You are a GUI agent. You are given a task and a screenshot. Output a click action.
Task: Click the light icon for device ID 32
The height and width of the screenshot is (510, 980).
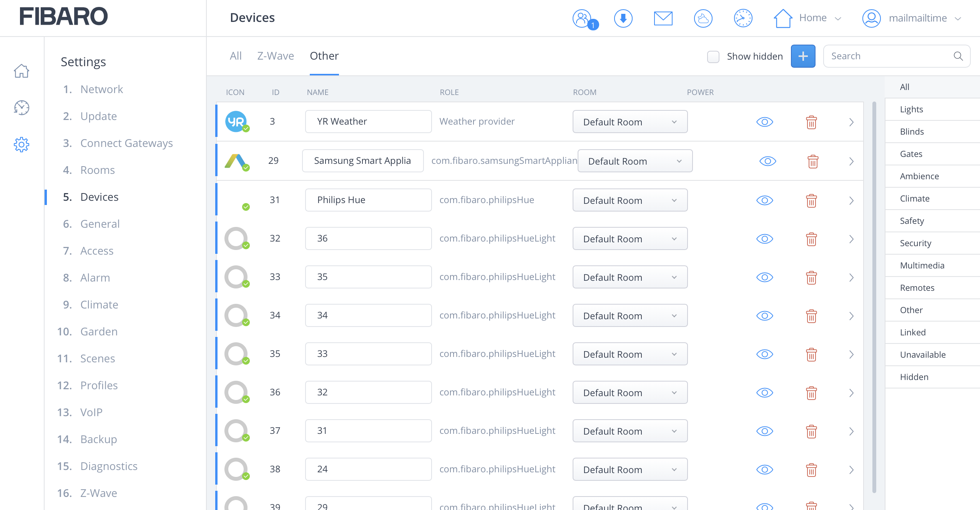[236, 238]
